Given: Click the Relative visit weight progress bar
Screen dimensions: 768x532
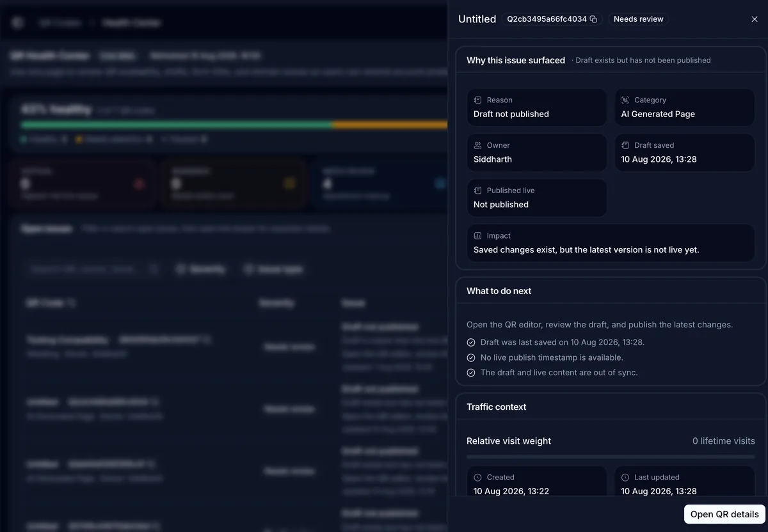Looking at the screenshot, I should tap(611, 457).
